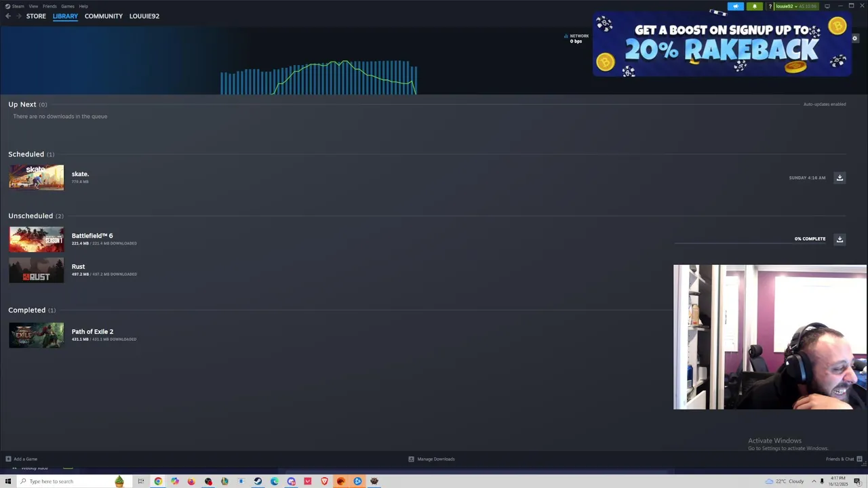Open the COMMUNITY tab
The height and width of the screenshot is (488, 868).
104,16
